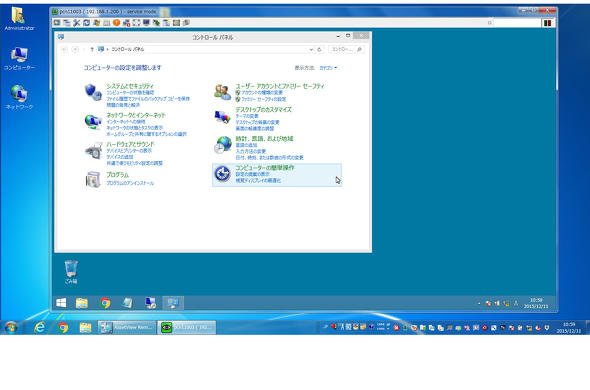Click the デスクトップのカスタマイズ monitor icon
Viewport: 590px width, 390px height.
(x=222, y=117)
